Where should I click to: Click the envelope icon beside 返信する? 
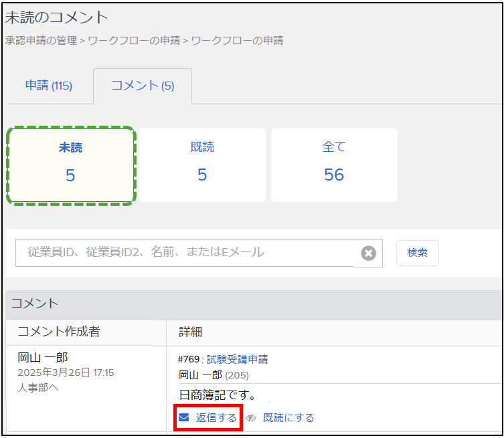coord(184,418)
